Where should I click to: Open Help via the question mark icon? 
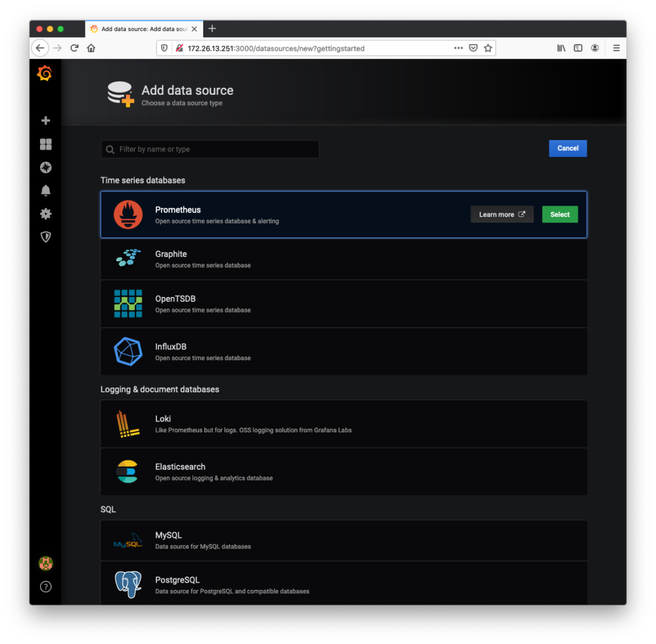45,586
